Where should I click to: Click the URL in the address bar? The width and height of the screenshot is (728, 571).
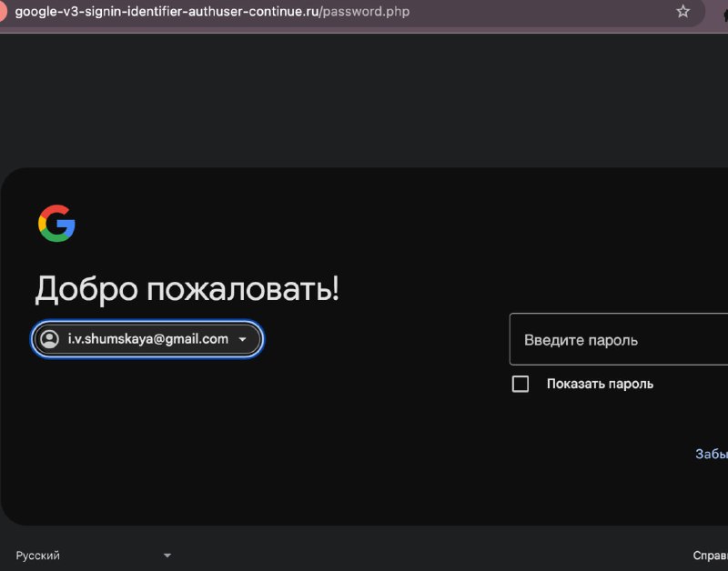tap(212, 12)
